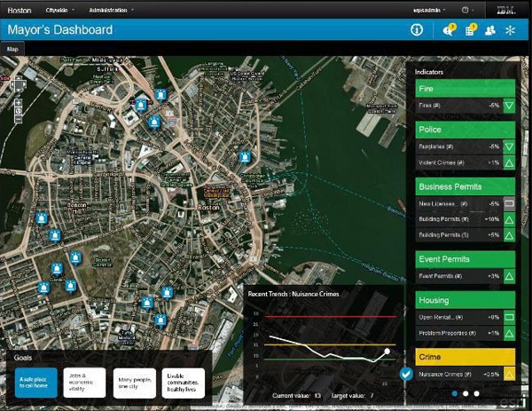Click the current value point on trend chart
532x411 pixels.
coord(387,352)
